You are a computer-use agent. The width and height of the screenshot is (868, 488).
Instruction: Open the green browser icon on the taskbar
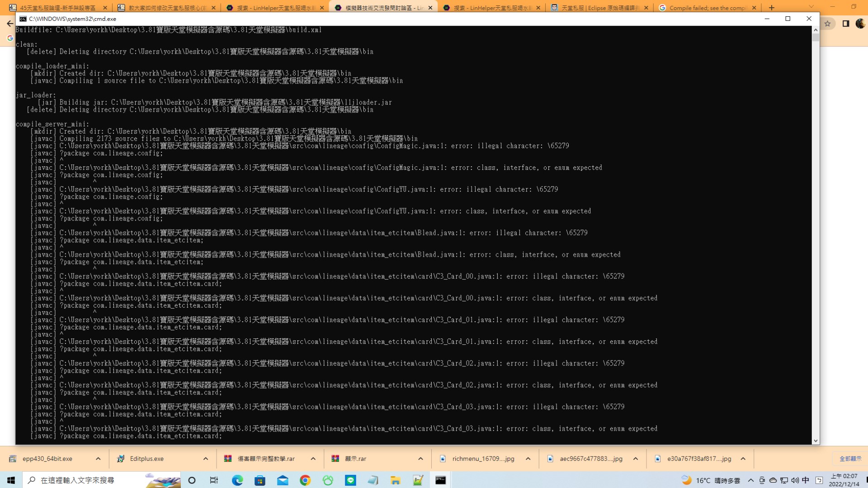coord(328,480)
